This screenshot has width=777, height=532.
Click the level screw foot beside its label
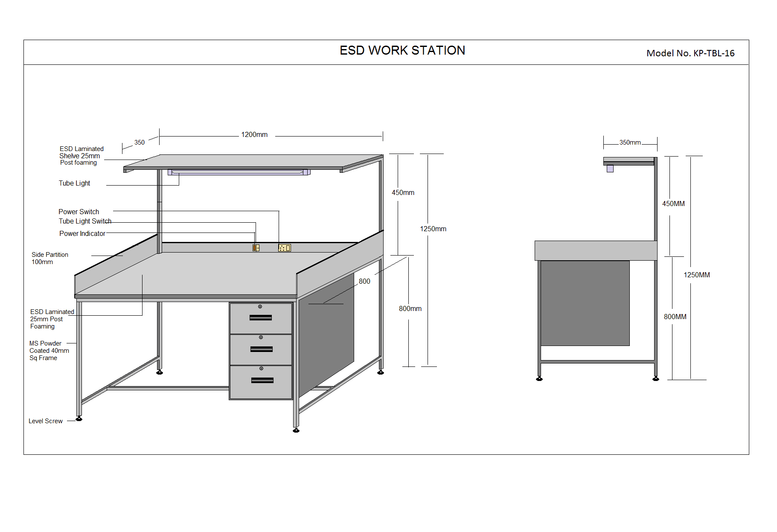pyautogui.click(x=79, y=419)
